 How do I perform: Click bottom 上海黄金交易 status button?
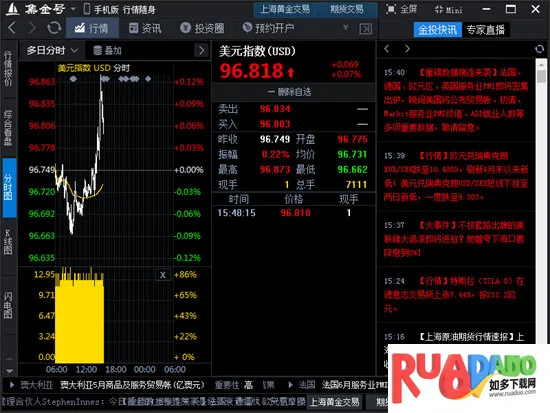click(x=335, y=402)
